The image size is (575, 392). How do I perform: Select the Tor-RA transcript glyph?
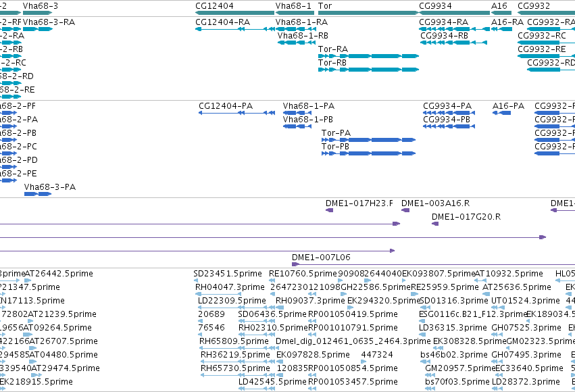point(368,56)
